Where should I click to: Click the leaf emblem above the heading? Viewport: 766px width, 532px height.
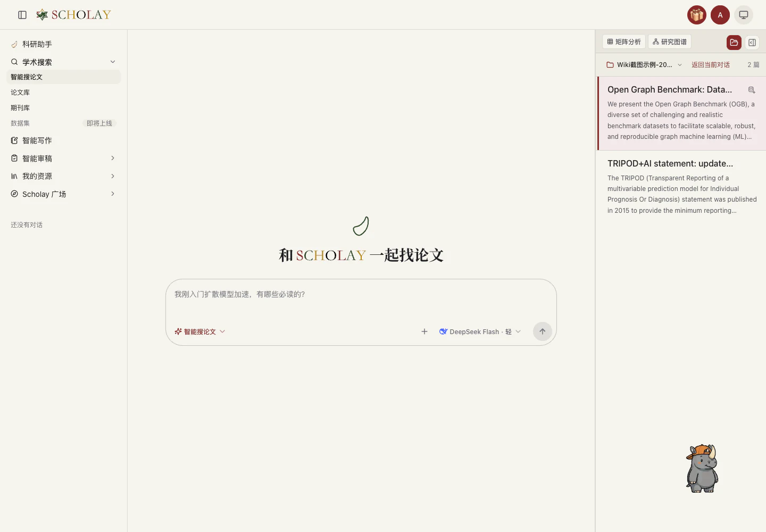361,226
